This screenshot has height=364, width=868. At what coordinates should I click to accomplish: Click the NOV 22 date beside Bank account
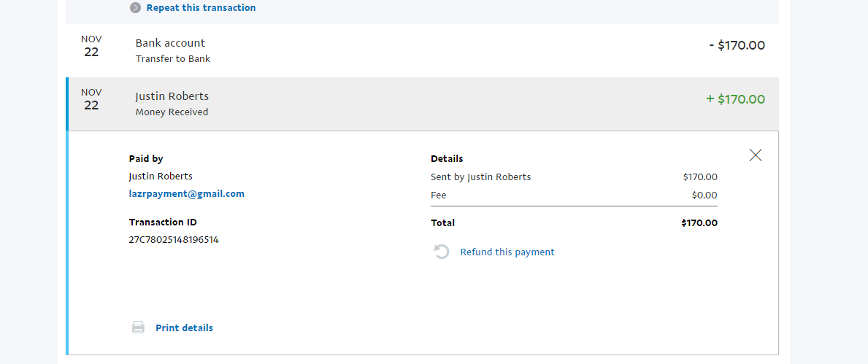pyautogui.click(x=91, y=46)
